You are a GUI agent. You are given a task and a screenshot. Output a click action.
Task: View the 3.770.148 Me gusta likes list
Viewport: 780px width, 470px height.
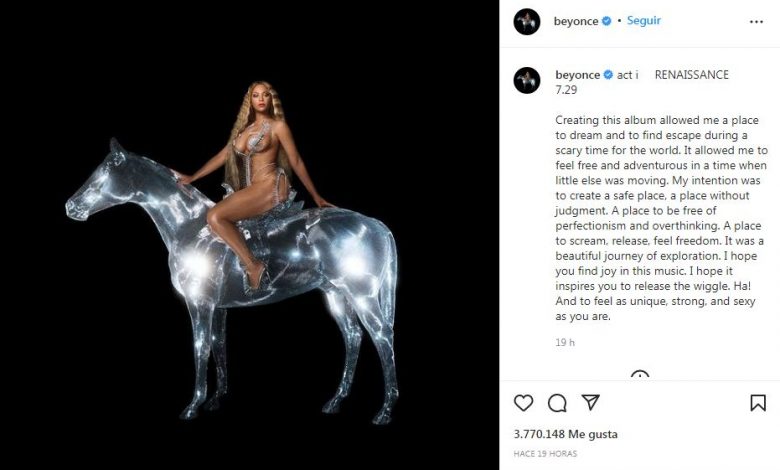(x=566, y=434)
